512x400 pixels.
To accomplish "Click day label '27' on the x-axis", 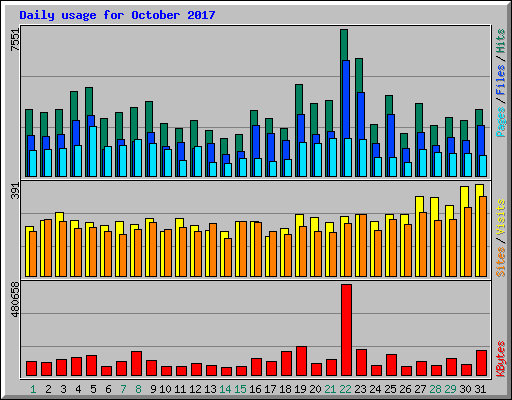I will [x=420, y=389].
